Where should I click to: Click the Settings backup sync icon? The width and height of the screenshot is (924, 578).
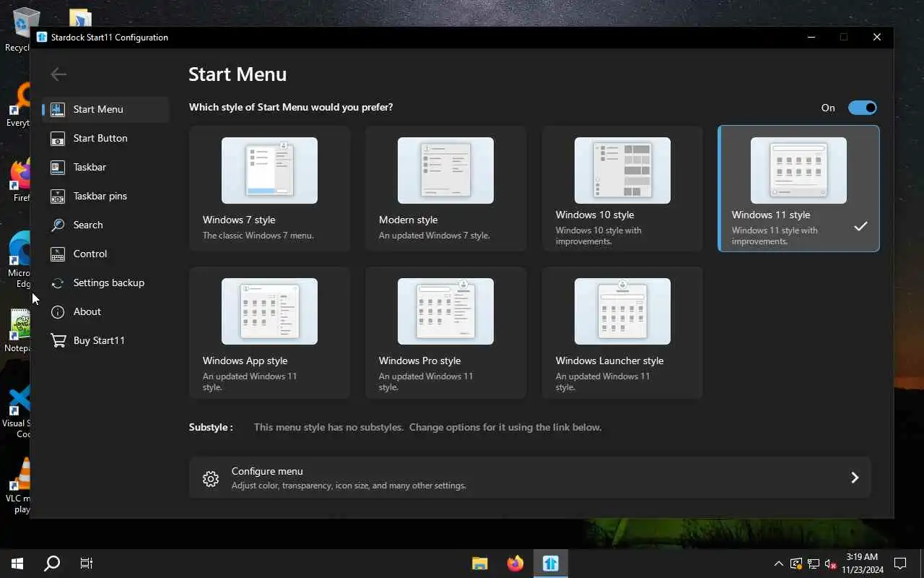58,282
